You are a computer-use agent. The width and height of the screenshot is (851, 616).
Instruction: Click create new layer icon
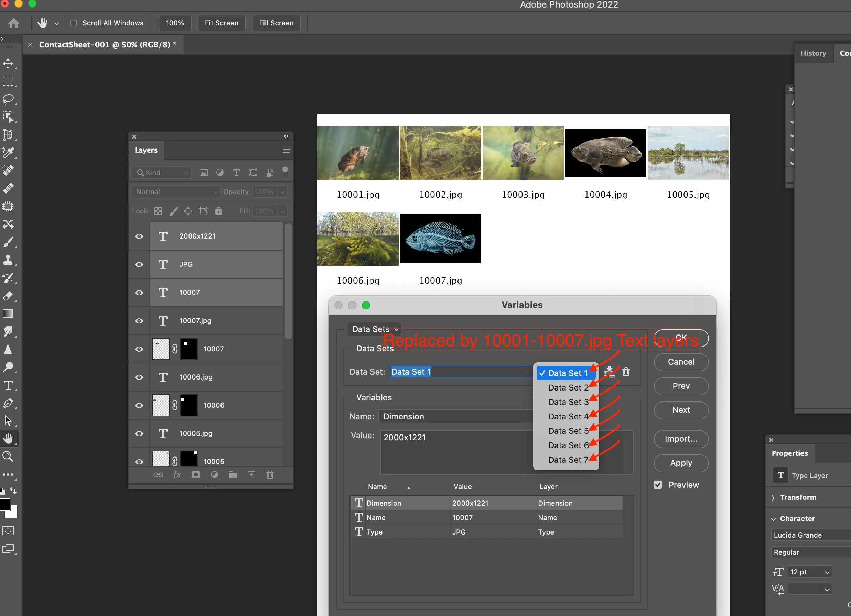[251, 475]
